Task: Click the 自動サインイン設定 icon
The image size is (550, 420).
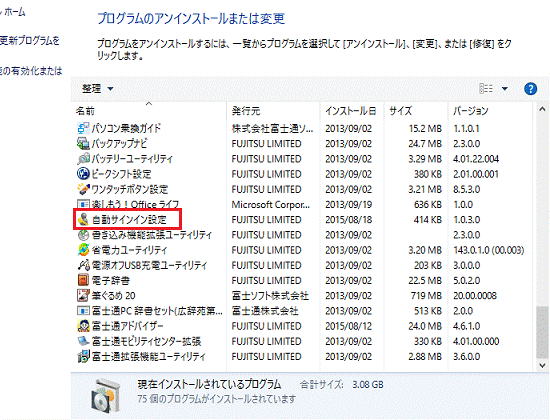Action: point(83,219)
